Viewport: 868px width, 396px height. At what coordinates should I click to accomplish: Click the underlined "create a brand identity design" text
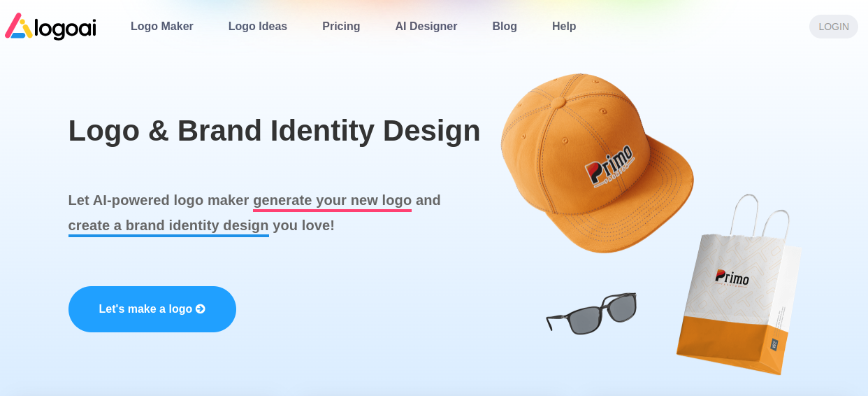point(168,226)
